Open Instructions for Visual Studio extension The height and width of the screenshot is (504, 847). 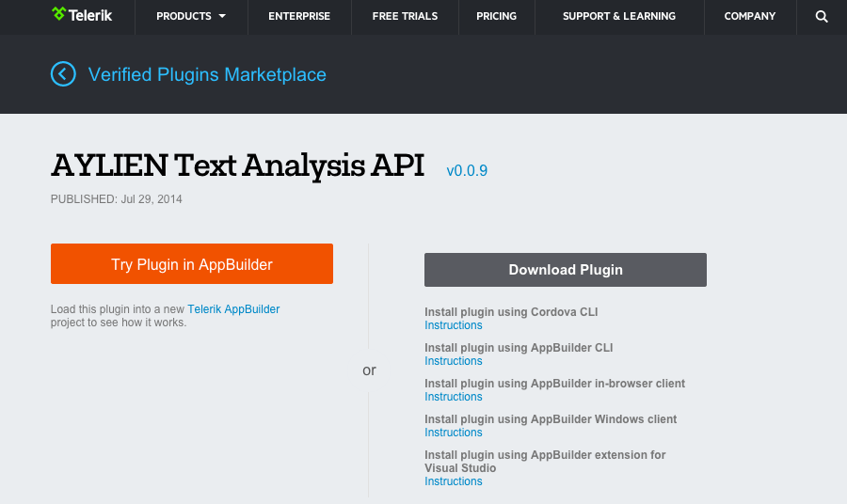(x=454, y=481)
